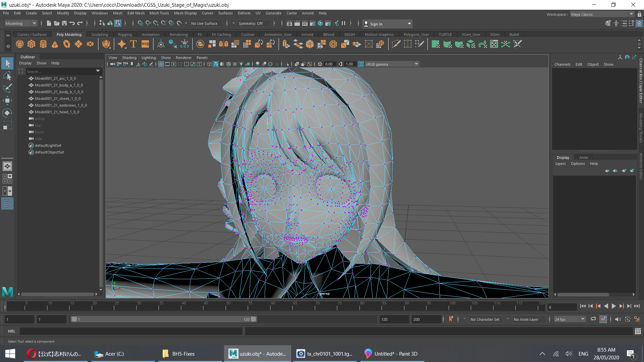The height and width of the screenshot is (362, 644).
Task: Undo the last action
Action: [72, 23]
